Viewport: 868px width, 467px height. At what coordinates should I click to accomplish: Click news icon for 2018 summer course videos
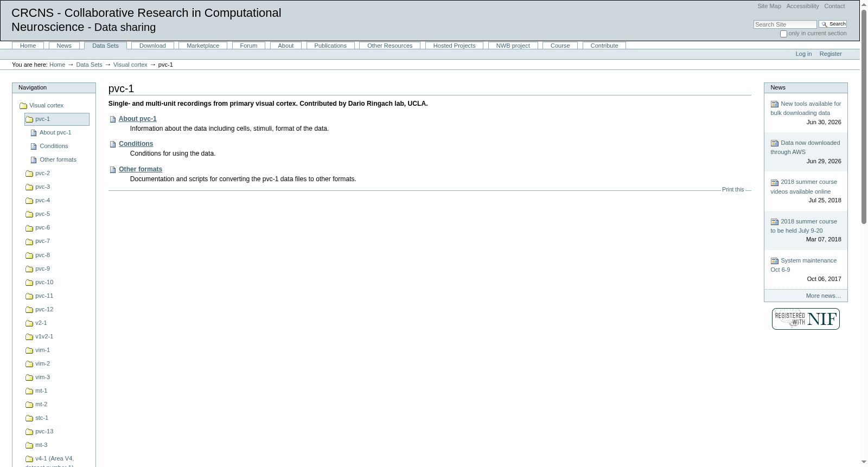click(775, 183)
